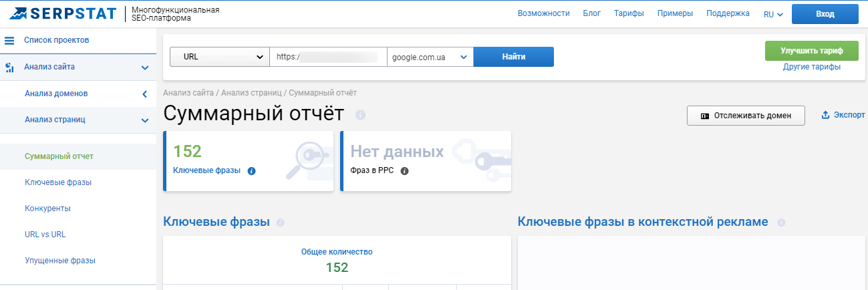Expand the Анализ сайта chevron

[144, 67]
